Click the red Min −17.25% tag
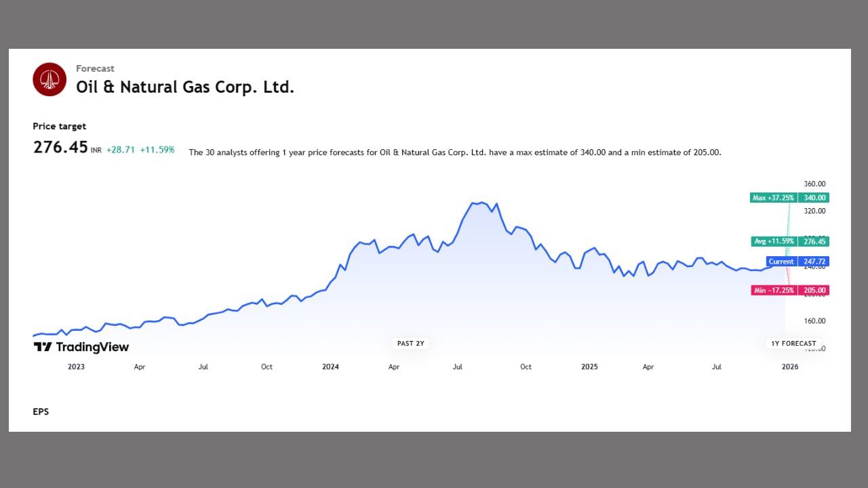 point(773,291)
